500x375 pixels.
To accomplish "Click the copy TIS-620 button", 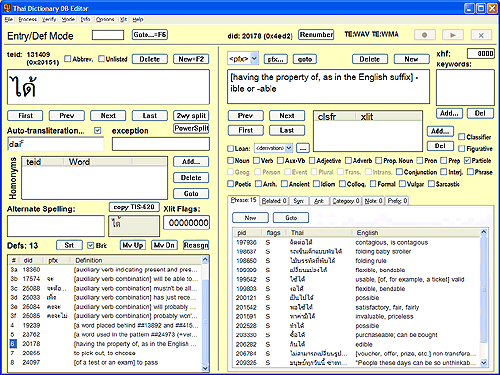I will [134, 207].
